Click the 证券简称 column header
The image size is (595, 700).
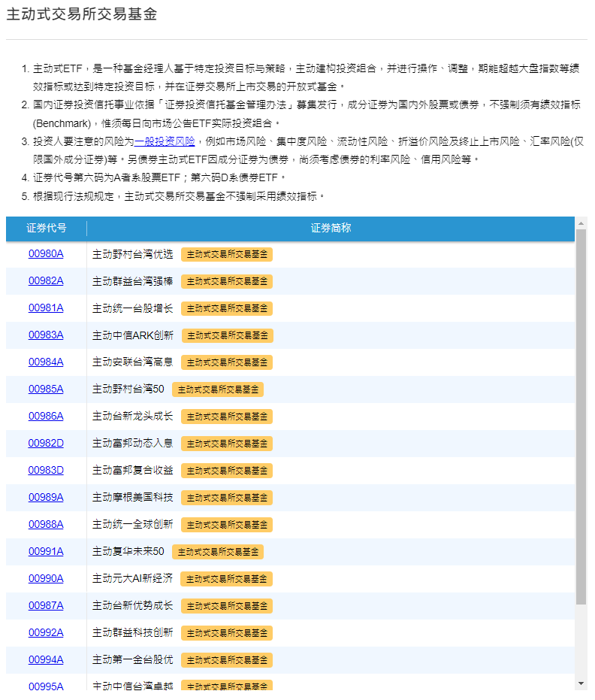[x=331, y=228]
